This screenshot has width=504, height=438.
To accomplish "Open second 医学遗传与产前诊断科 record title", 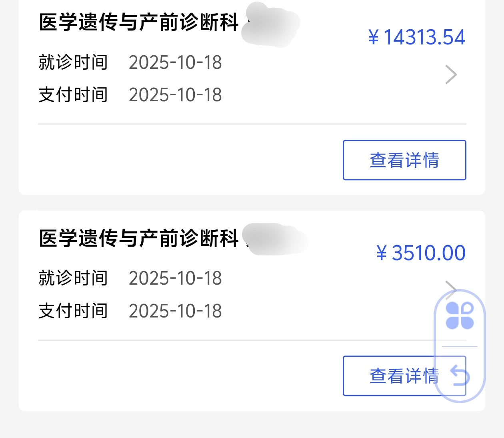I will [139, 238].
